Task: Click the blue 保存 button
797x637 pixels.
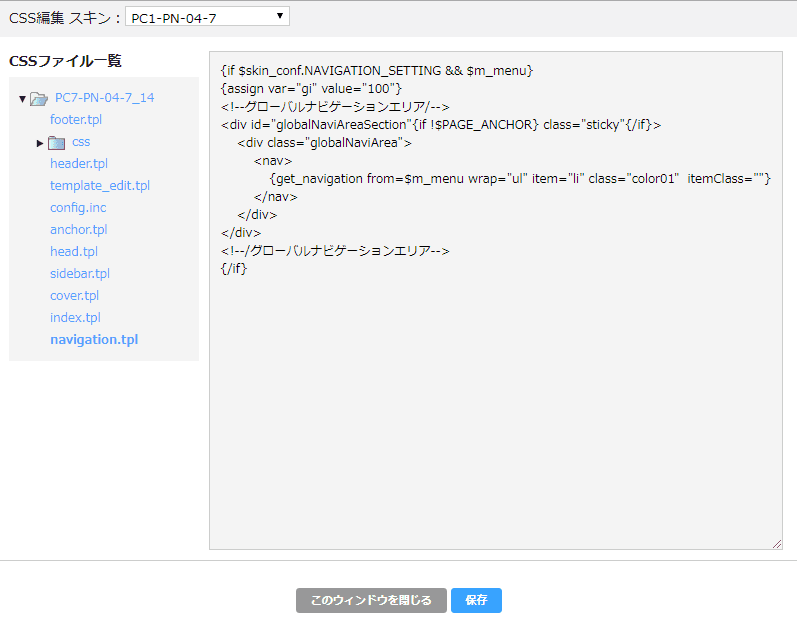Action: [x=476, y=600]
